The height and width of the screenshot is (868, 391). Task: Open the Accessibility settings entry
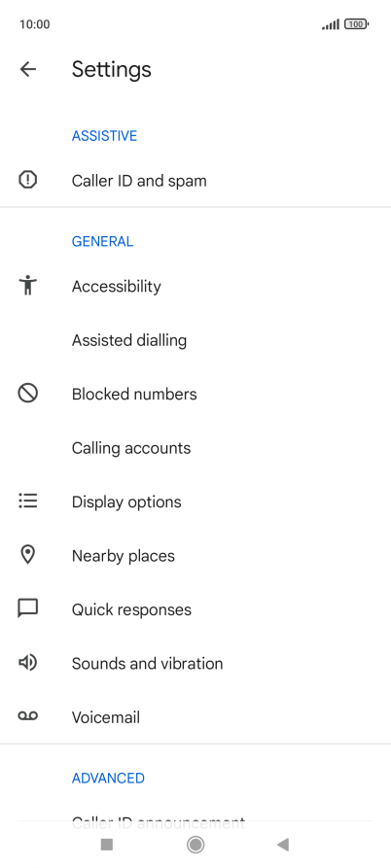(195, 286)
